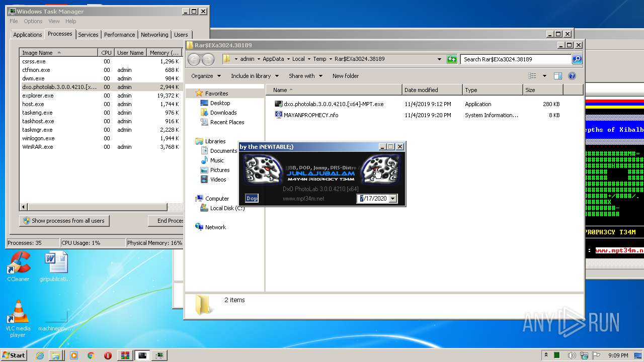
Task: Click the www.mpt34m.net red link in NFO window
Action: (619, 250)
